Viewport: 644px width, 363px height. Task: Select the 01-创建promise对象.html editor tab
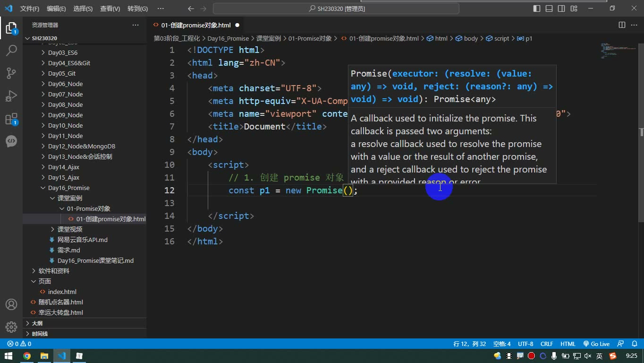pyautogui.click(x=196, y=25)
